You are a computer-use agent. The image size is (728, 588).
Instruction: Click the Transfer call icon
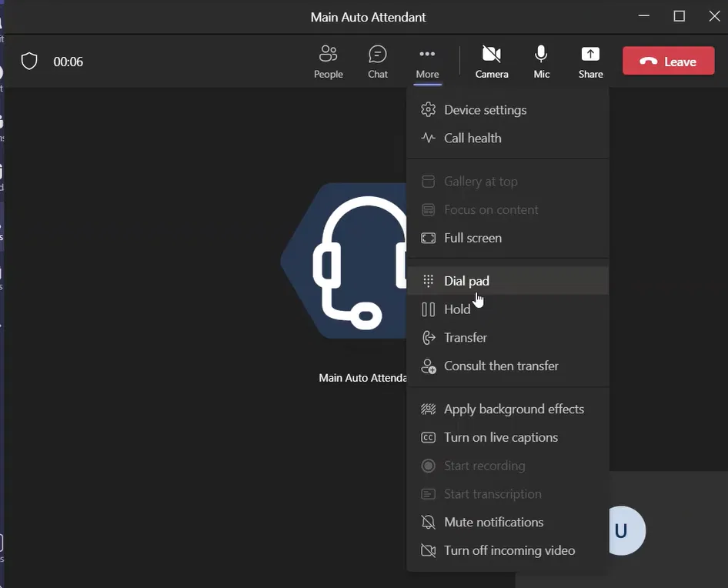429,338
